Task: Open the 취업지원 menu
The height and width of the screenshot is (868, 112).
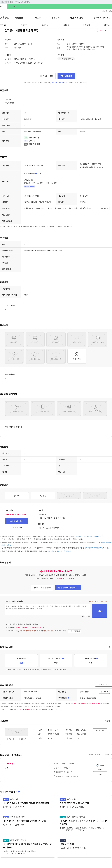Action: pos(37,18)
